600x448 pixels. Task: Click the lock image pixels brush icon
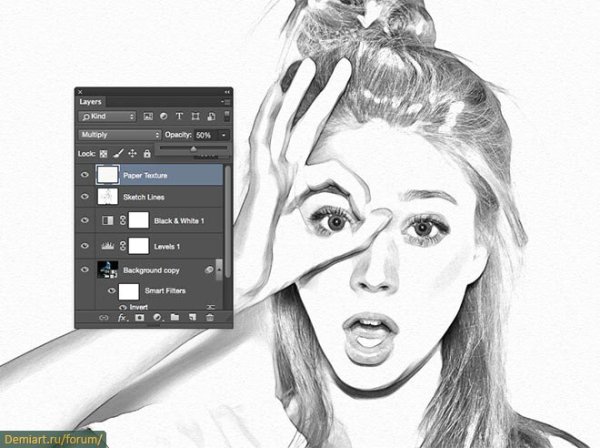coord(118,153)
